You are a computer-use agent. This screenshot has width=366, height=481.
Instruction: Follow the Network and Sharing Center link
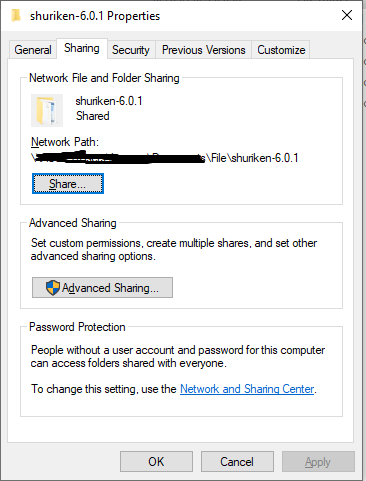click(247, 389)
